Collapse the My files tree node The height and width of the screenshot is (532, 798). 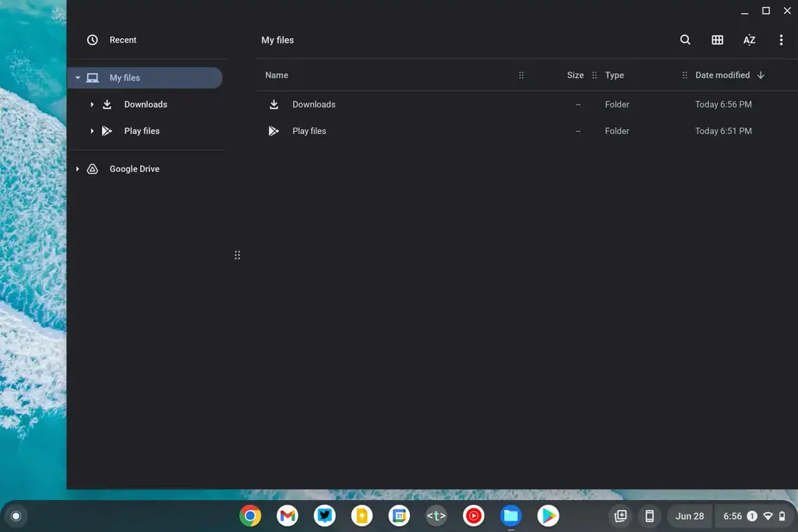tap(78, 78)
